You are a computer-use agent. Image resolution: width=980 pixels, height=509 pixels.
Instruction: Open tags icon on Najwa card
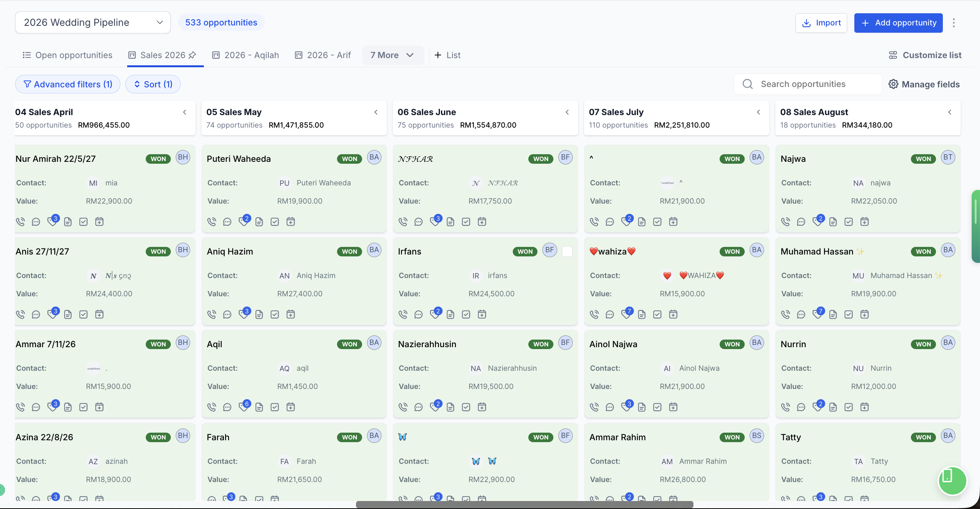click(817, 221)
